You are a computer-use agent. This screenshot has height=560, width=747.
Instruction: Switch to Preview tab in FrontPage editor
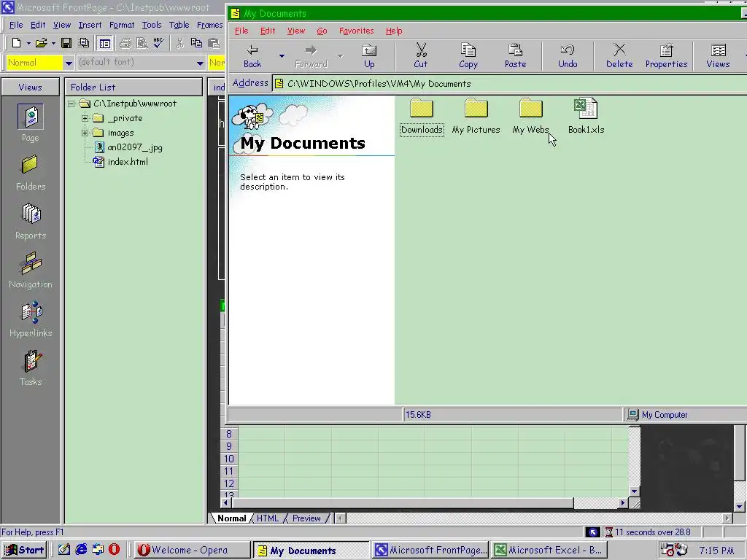pyautogui.click(x=306, y=518)
